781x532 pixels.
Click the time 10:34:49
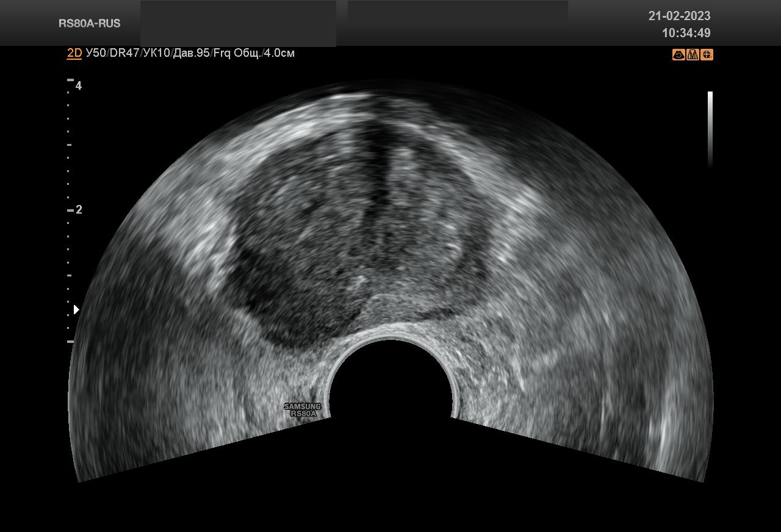click(686, 33)
